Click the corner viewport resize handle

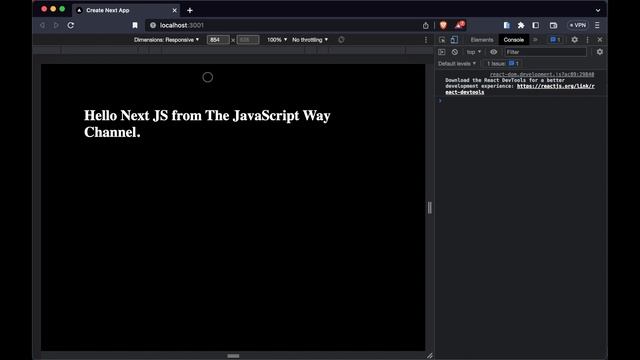pyautogui.click(x=429, y=356)
